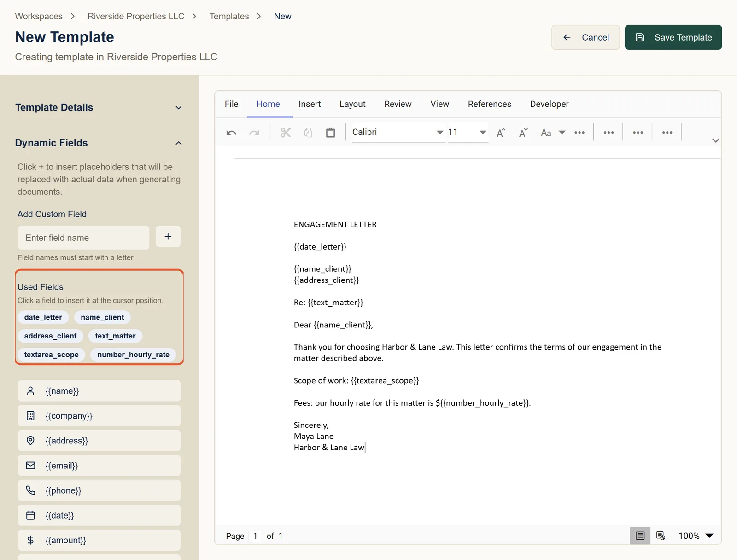Click the Cancel button
Screen dimensions: 737x560
click(585, 37)
